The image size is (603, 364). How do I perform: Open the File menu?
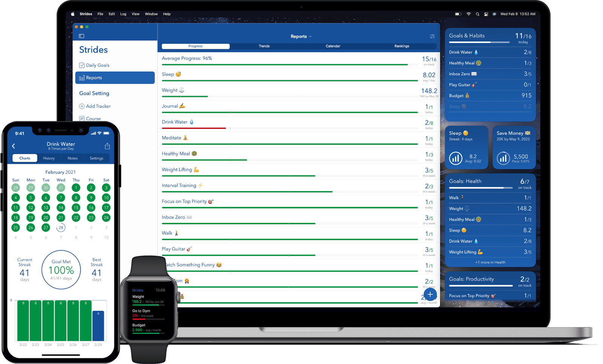[x=100, y=14]
